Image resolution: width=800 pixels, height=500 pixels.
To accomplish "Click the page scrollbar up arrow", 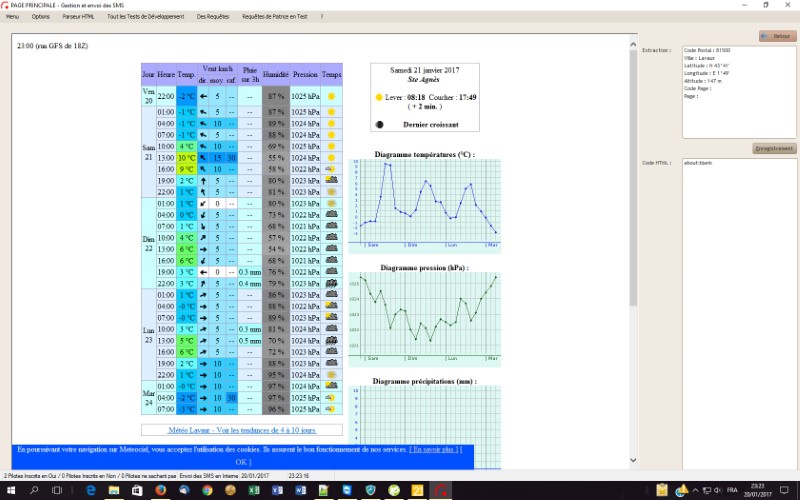I will 633,44.
